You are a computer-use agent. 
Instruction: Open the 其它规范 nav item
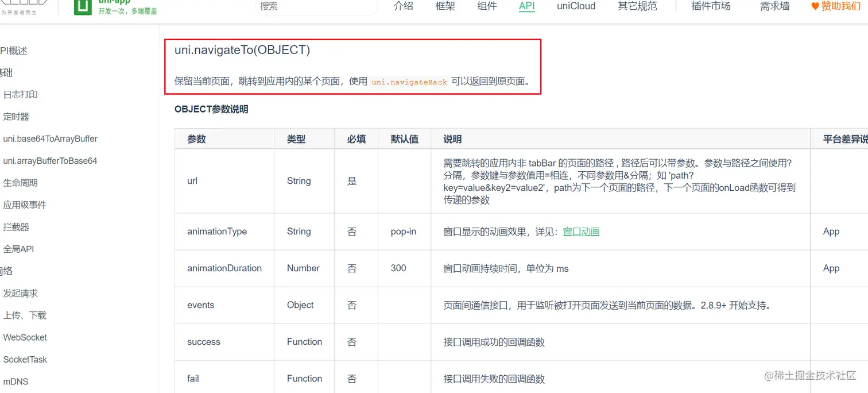(x=637, y=6)
